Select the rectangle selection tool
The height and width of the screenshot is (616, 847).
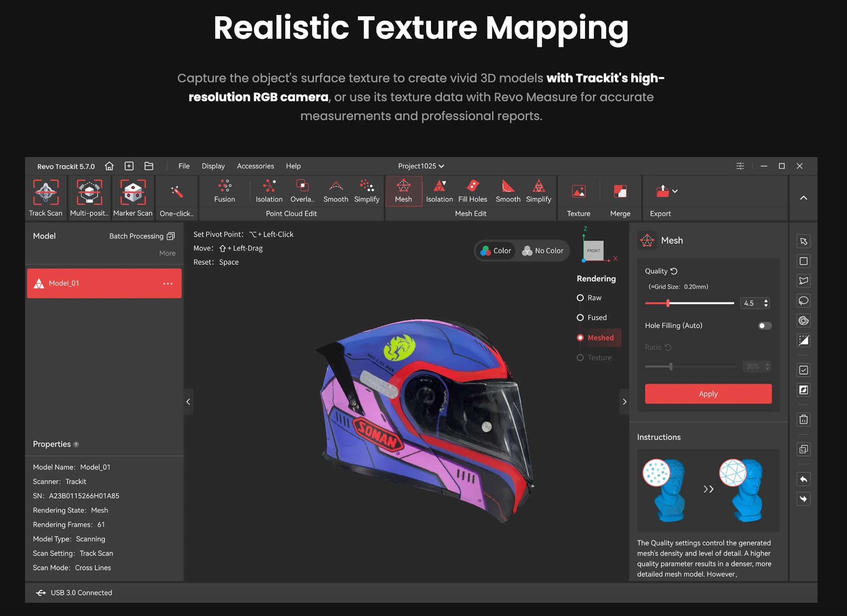(x=803, y=261)
